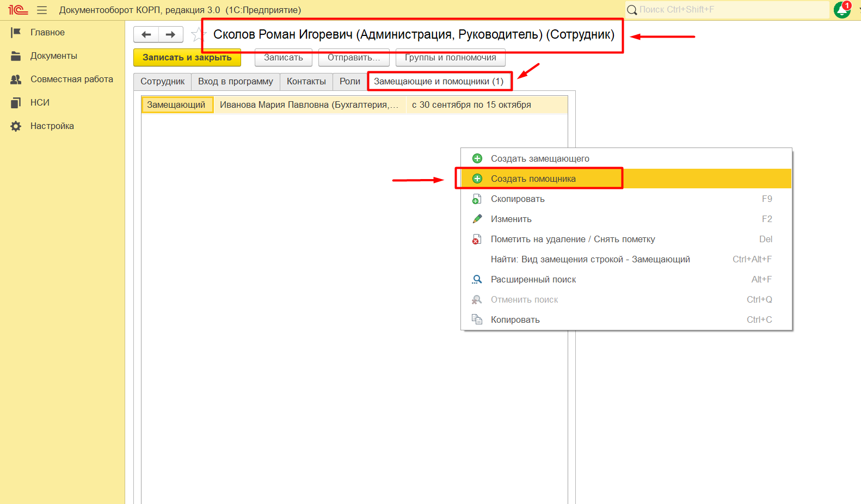Click the cancel search icon
Image resolution: width=861 pixels, height=504 pixels.
click(x=477, y=299)
